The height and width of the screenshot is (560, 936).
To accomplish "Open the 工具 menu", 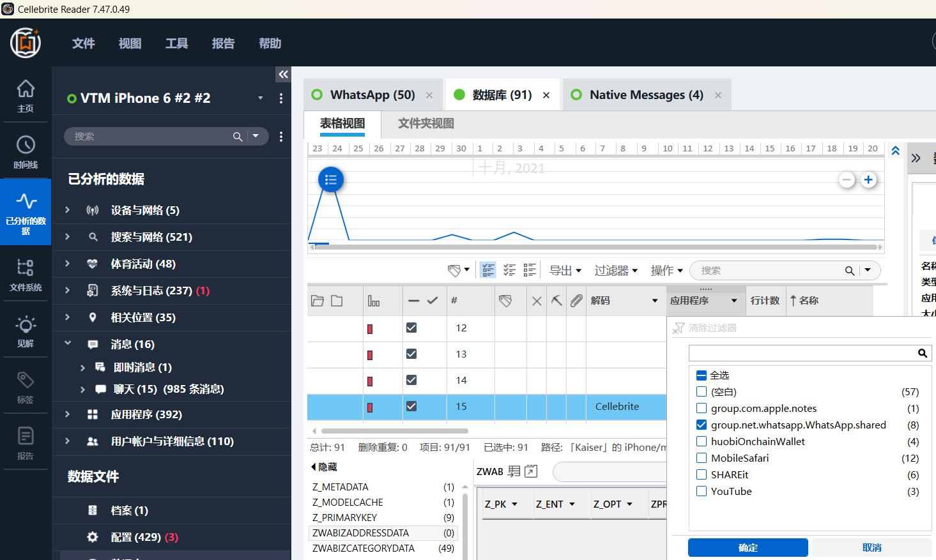I will click(x=177, y=43).
